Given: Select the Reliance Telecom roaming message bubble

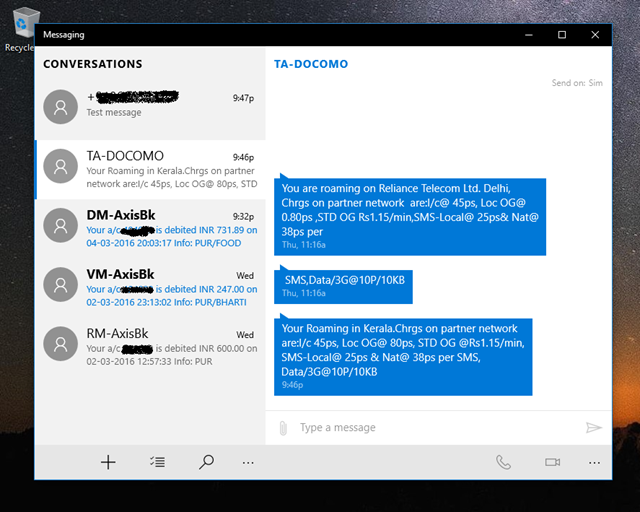Looking at the screenshot, I should click(x=410, y=216).
